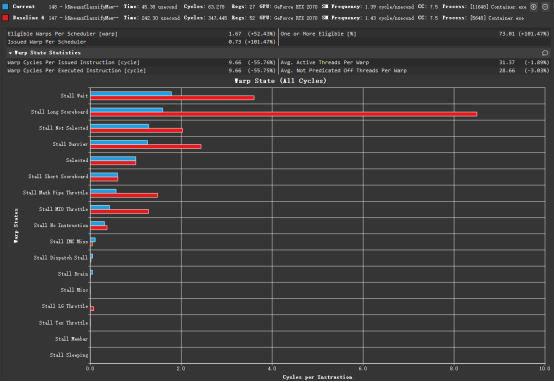This screenshot has width=554, height=382.
Task: Click the red Baseline 4 color swatch
Action: coord(5,18)
